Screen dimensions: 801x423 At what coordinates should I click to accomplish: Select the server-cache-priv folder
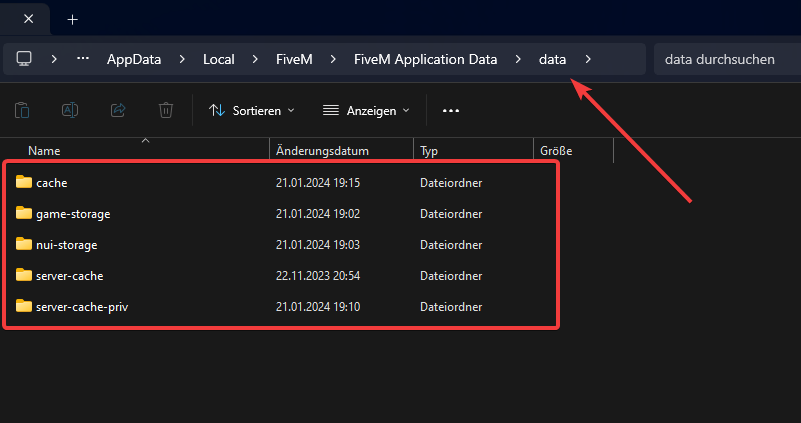coord(82,307)
